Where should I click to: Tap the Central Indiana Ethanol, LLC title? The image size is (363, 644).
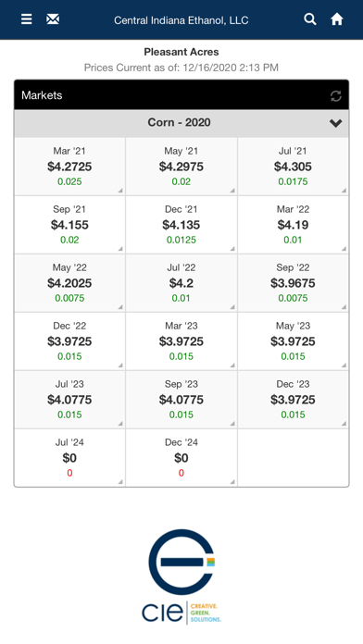pyautogui.click(x=181, y=20)
